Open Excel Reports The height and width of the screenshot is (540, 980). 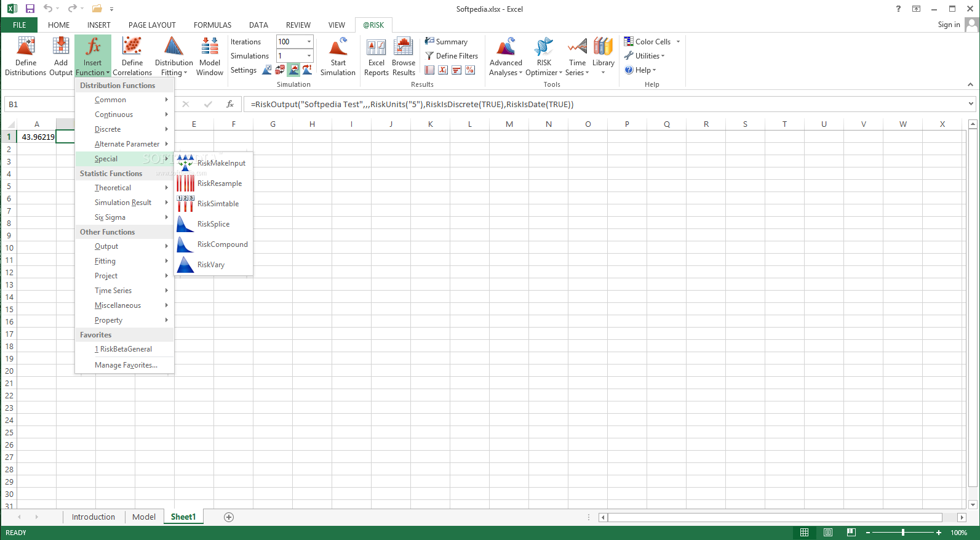pyautogui.click(x=376, y=56)
